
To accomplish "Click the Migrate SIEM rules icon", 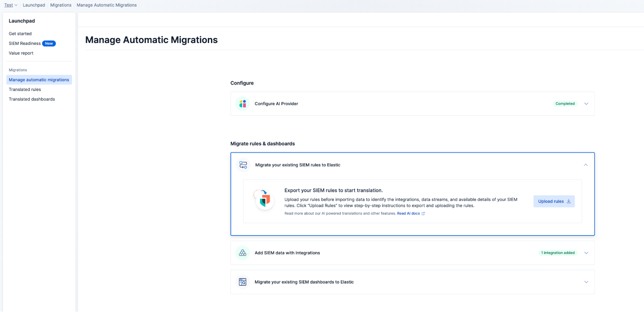I will click(x=243, y=165).
